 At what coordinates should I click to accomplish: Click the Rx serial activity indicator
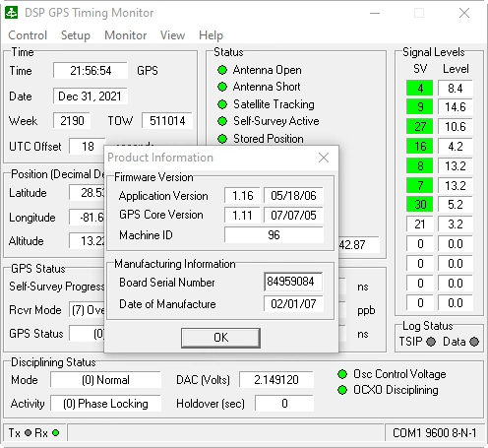56,433
